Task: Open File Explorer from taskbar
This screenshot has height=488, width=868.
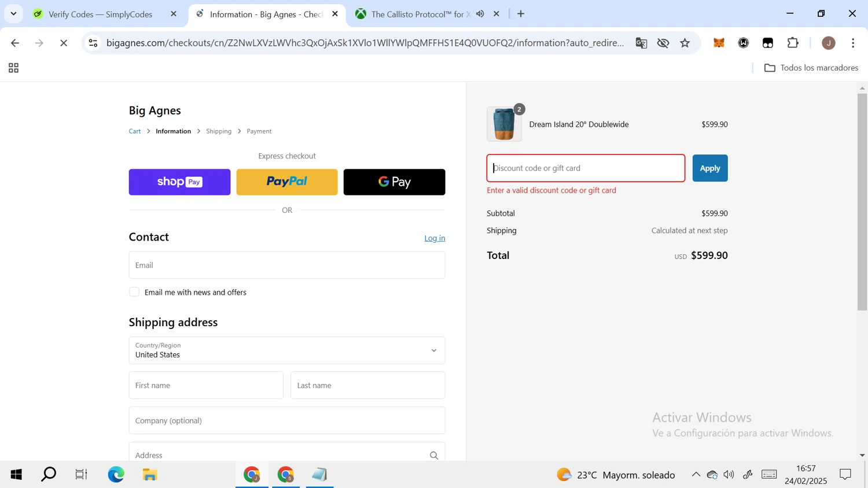Action: (150, 475)
